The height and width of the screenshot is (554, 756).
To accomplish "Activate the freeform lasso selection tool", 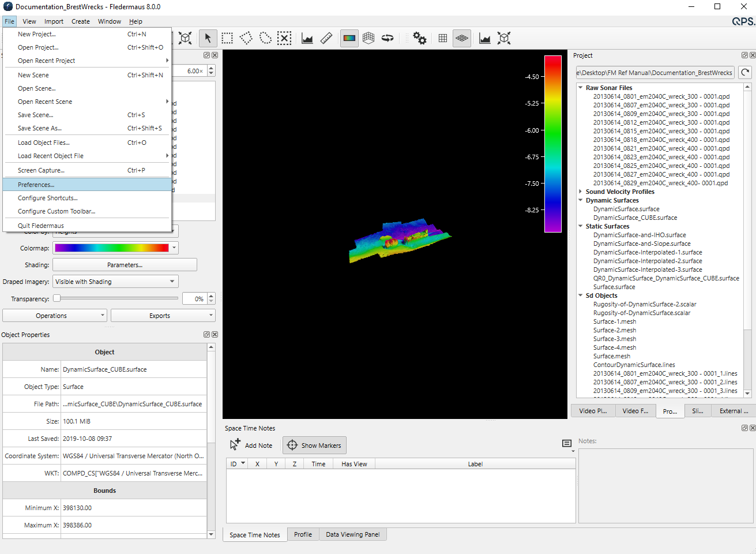I will click(265, 39).
